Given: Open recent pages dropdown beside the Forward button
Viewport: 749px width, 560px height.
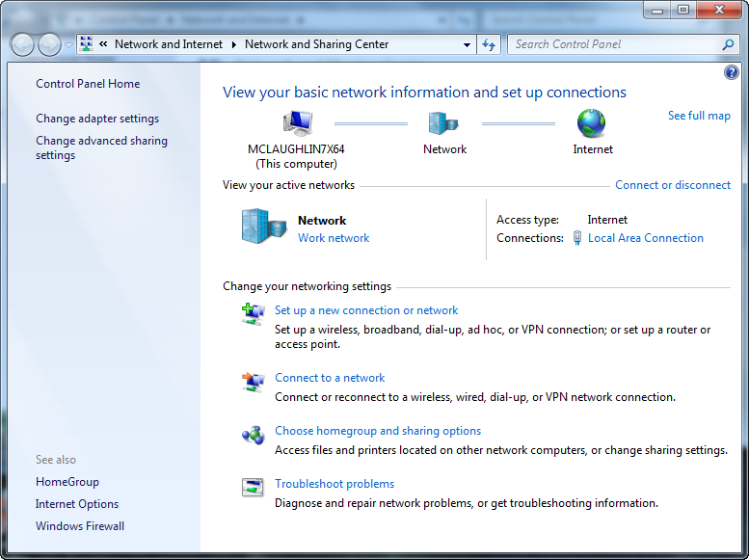Looking at the screenshot, I should click(x=68, y=45).
